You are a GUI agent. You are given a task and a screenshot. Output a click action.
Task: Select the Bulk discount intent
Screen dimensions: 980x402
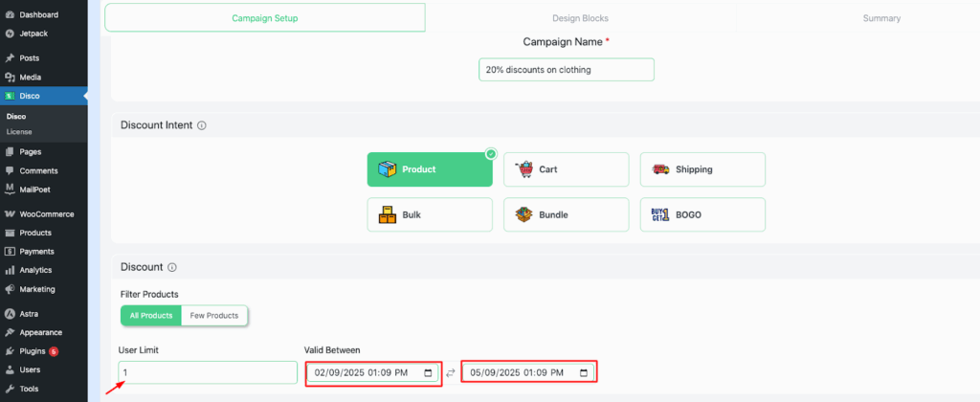430,215
